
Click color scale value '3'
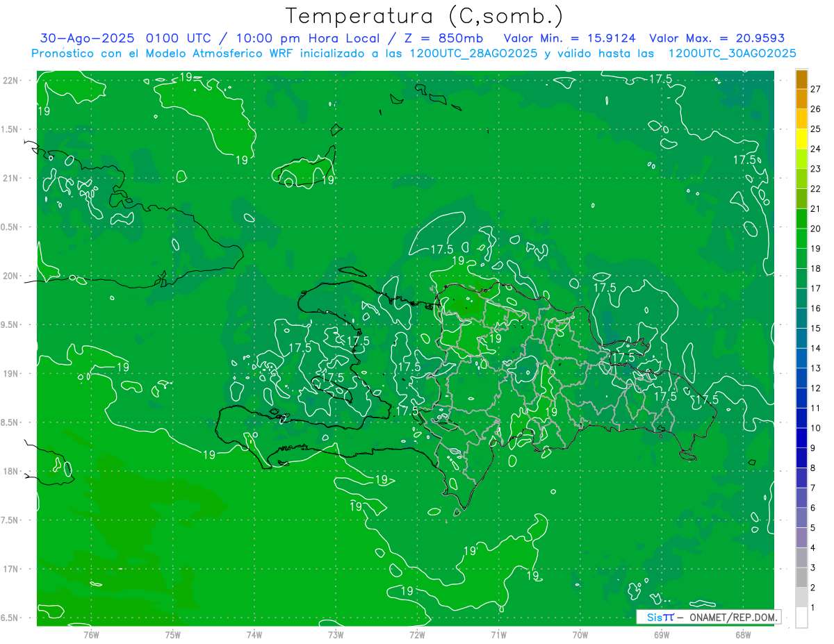coord(812,568)
